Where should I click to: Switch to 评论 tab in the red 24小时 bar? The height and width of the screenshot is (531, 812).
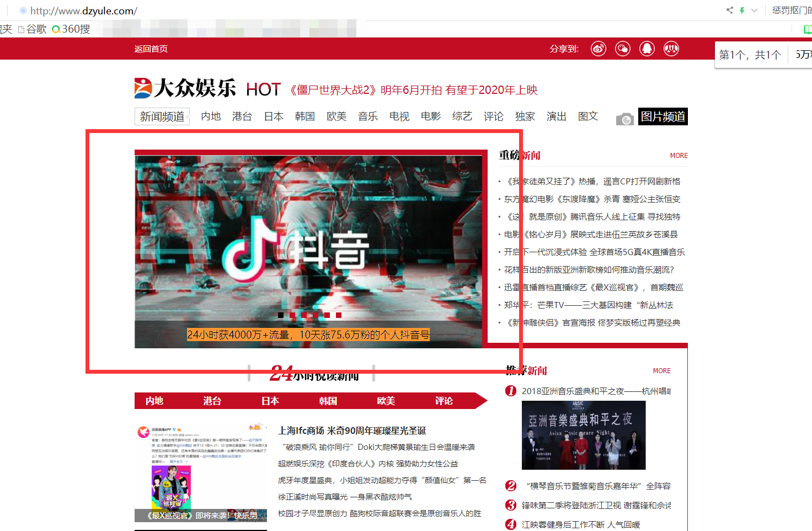pyautogui.click(x=444, y=401)
